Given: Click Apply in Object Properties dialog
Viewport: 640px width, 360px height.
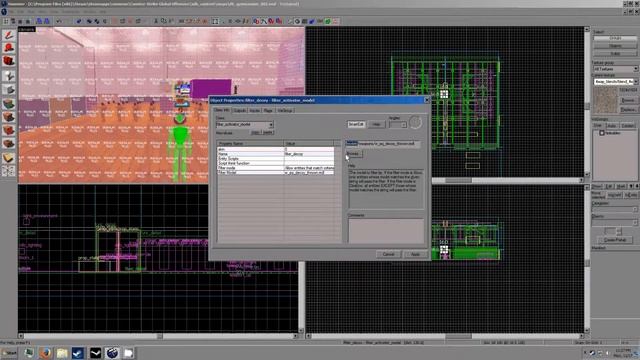Looking at the screenshot, I should pos(415,254).
